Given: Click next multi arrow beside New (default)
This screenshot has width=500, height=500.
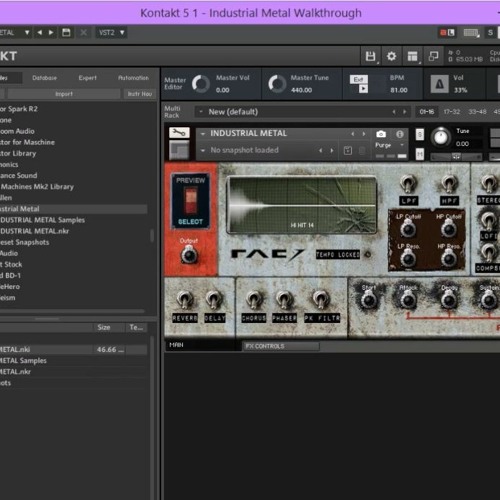Looking at the screenshot, I should 405,112.
